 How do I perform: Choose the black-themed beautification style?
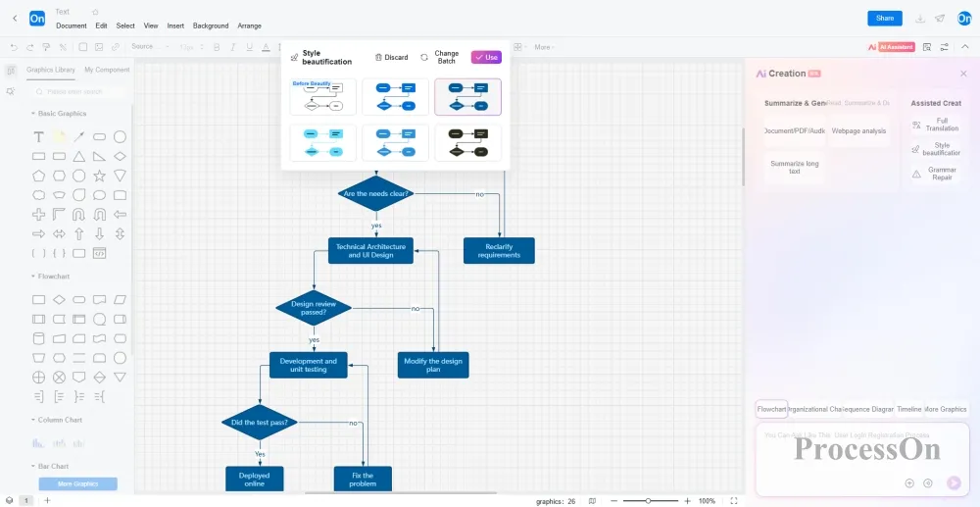point(467,142)
